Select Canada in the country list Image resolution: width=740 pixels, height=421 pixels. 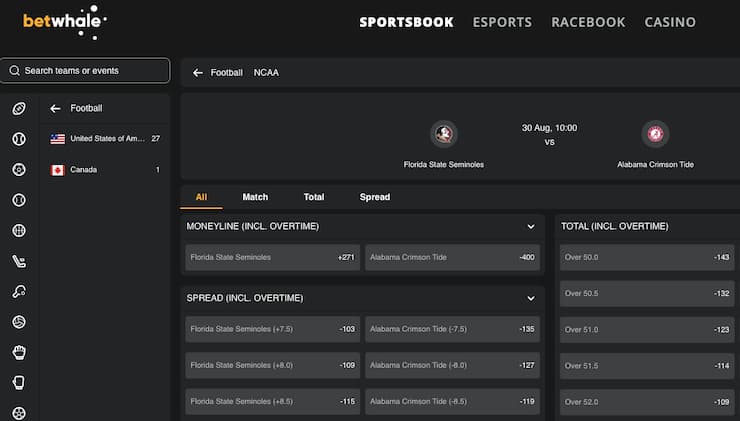[105, 170]
